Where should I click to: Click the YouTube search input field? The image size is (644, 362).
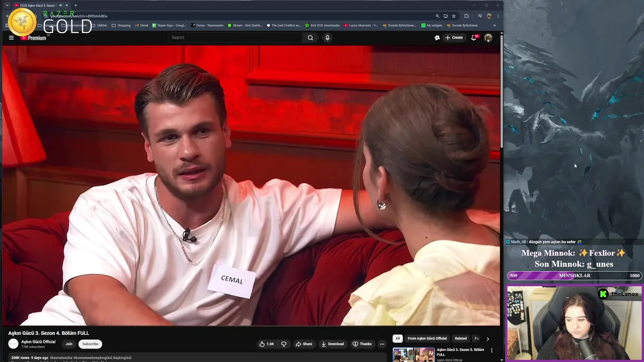click(x=235, y=38)
